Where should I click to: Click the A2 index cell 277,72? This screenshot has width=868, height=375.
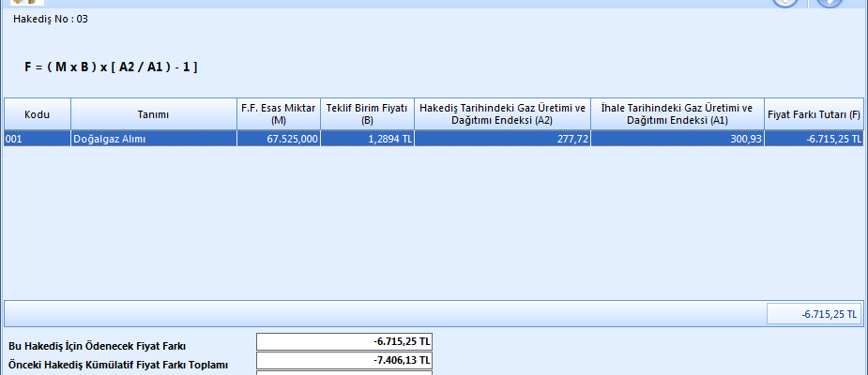point(502,139)
